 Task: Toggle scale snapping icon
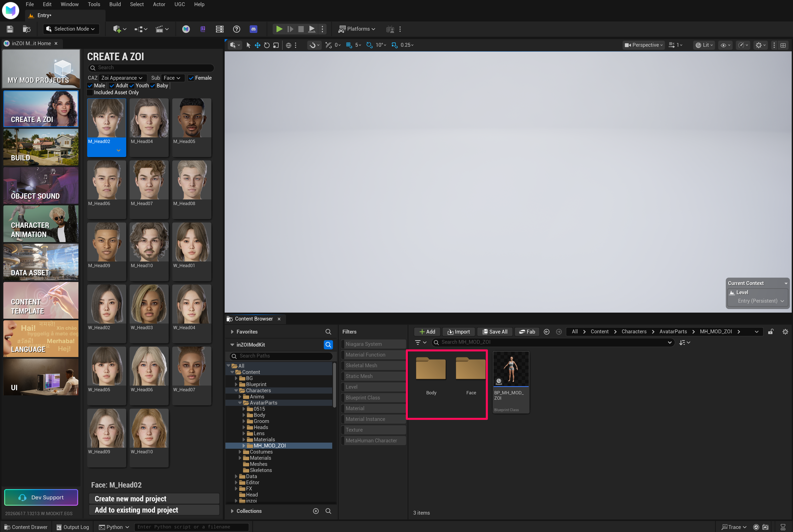click(x=394, y=45)
